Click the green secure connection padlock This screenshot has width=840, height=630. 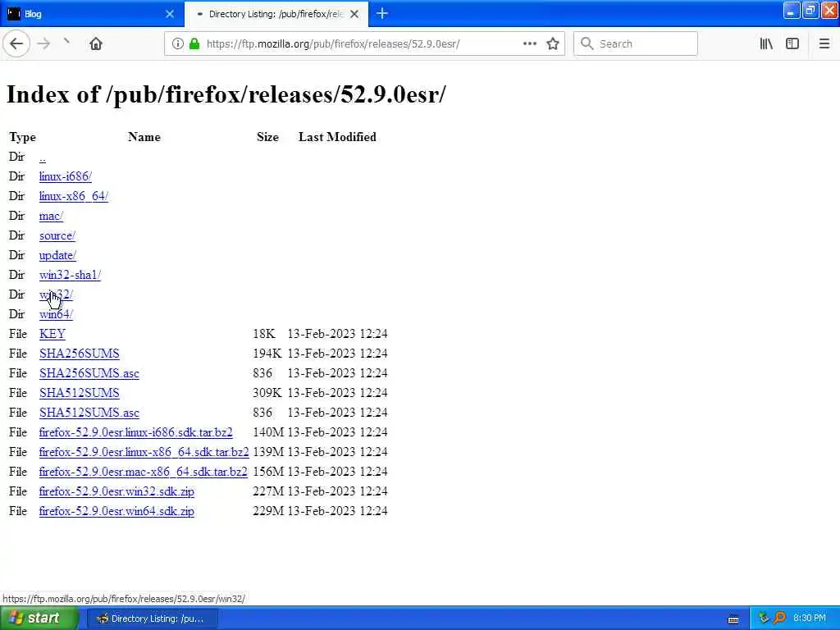pos(194,44)
